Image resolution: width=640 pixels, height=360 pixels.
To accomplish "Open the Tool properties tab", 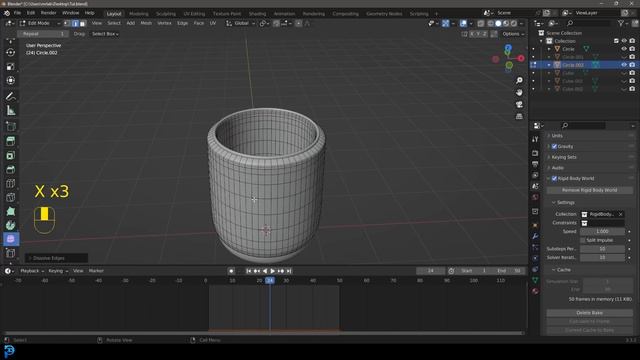I will [x=535, y=140].
